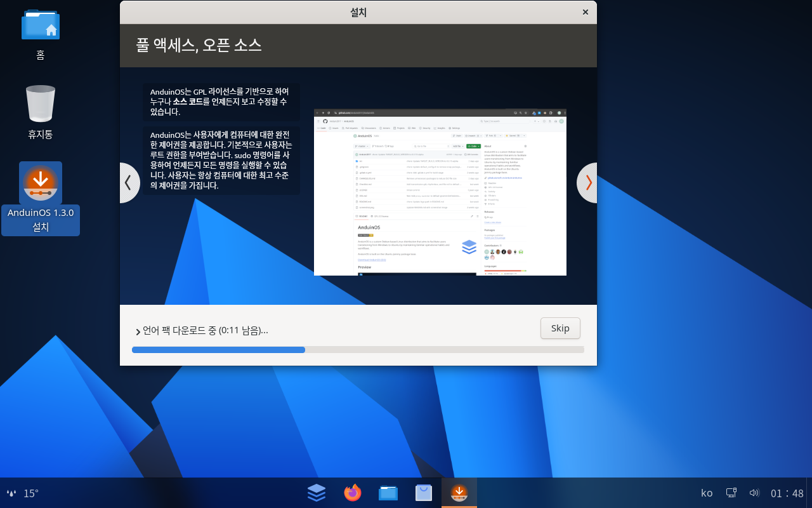
Task: Close the installer window
Action: (x=585, y=12)
